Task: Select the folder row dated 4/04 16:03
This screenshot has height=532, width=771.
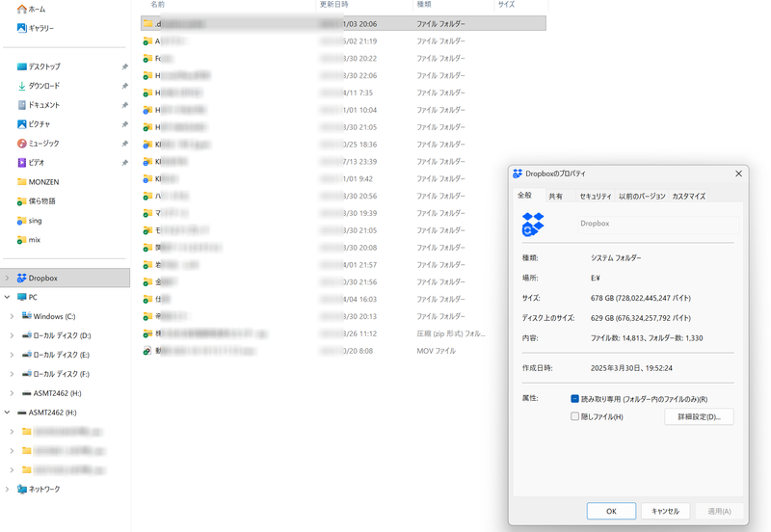Action: [343, 299]
